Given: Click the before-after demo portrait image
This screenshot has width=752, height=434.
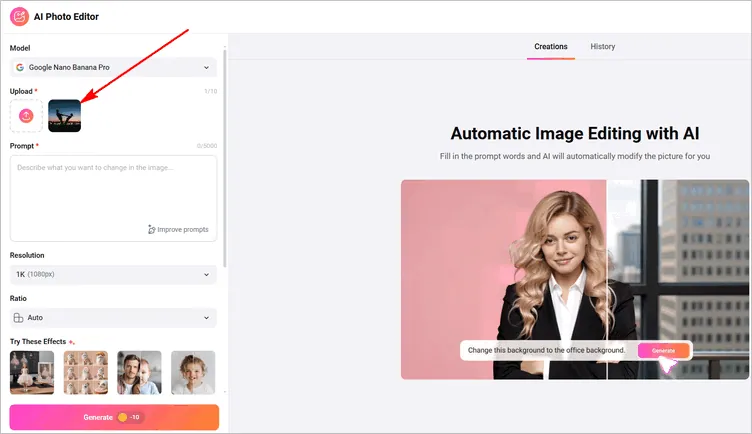Looking at the screenshot, I should pos(575,280).
